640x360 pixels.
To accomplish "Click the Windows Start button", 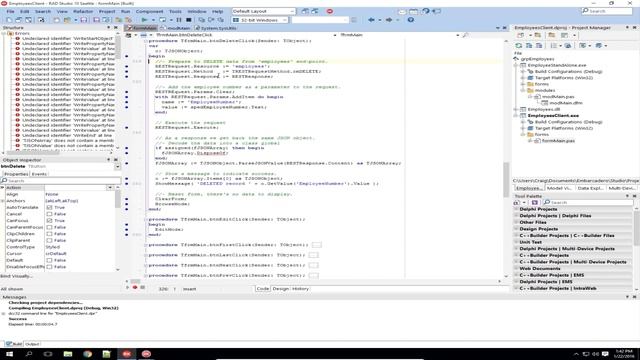I will pyautogui.click(x=9, y=354).
